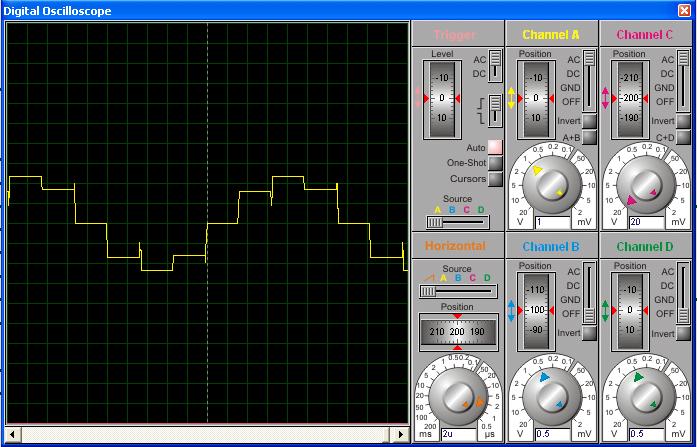Click the yellow pointer on Channel A knob
Screen dimensions: 697x447
[537, 170]
